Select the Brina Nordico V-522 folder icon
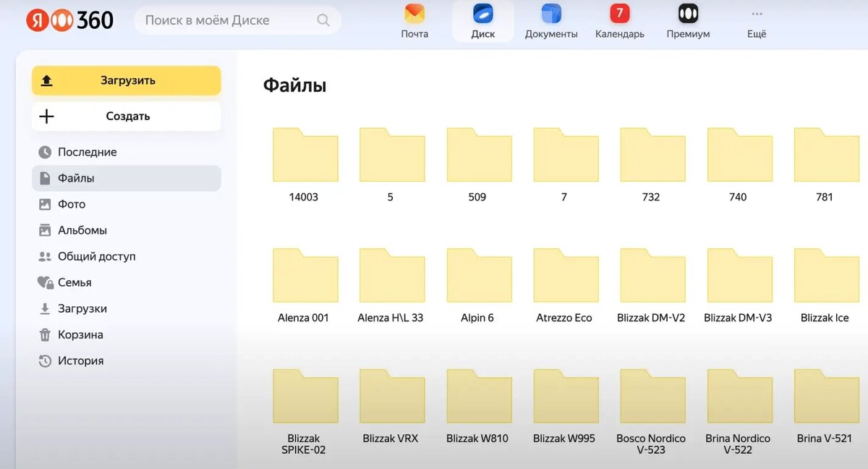This screenshot has width=868, height=469. 739,396
